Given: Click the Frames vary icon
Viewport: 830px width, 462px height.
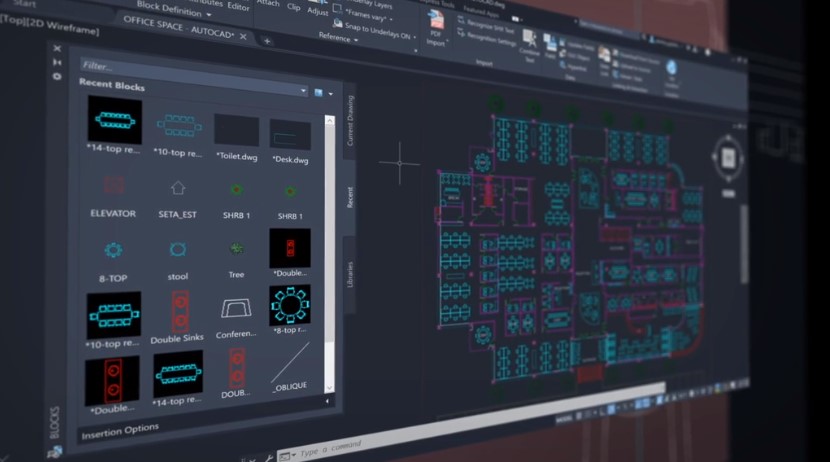Looking at the screenshot, I should point(337,8).
